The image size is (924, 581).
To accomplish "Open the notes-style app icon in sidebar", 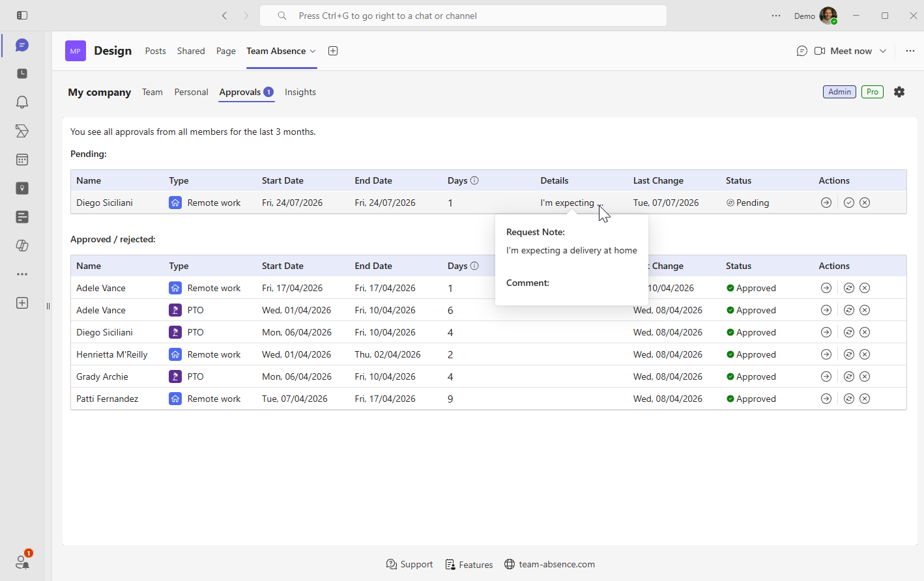I will (x=22, y=217).
